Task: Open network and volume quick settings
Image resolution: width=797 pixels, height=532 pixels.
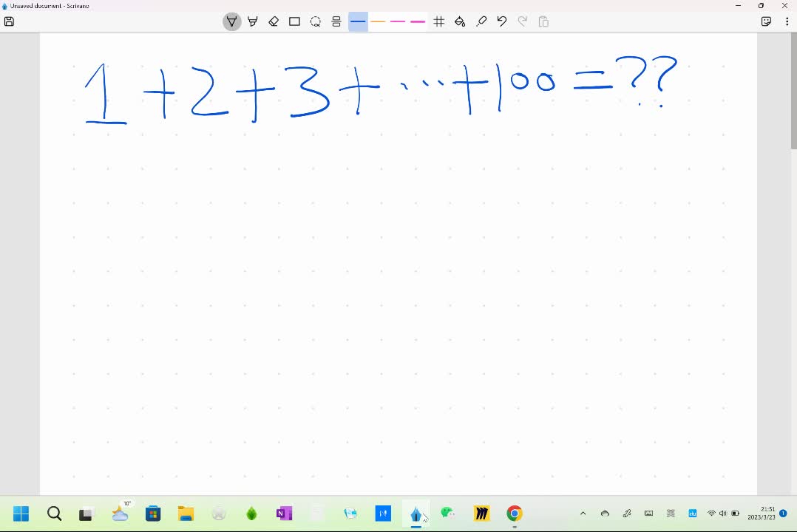Action: [x=723, y=514]
